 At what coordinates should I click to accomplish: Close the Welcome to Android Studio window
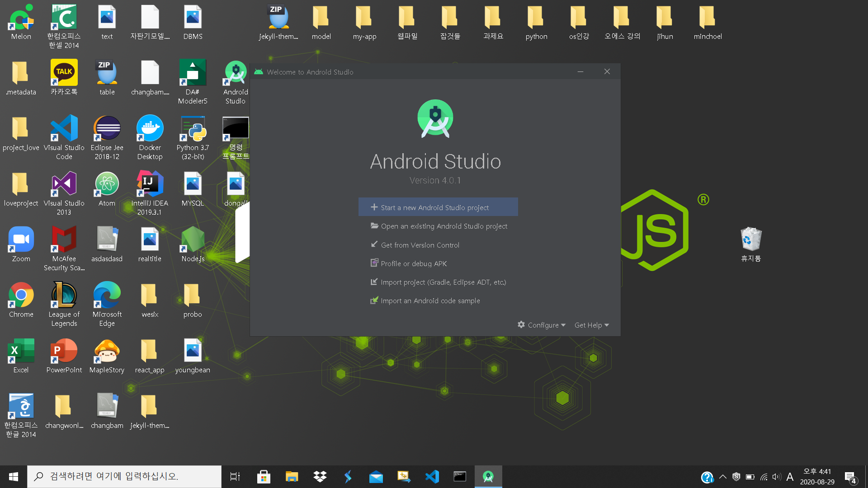[607, 72]
